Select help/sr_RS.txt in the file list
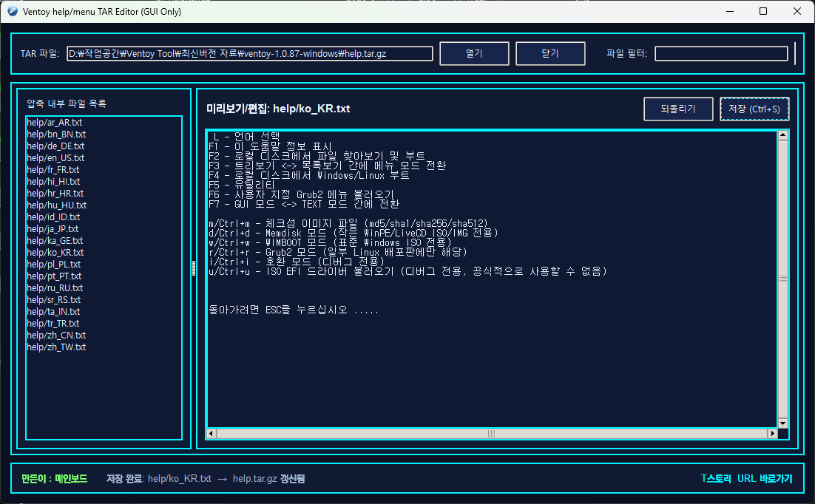This screenshot has height=504, width=815. (53, 300)
